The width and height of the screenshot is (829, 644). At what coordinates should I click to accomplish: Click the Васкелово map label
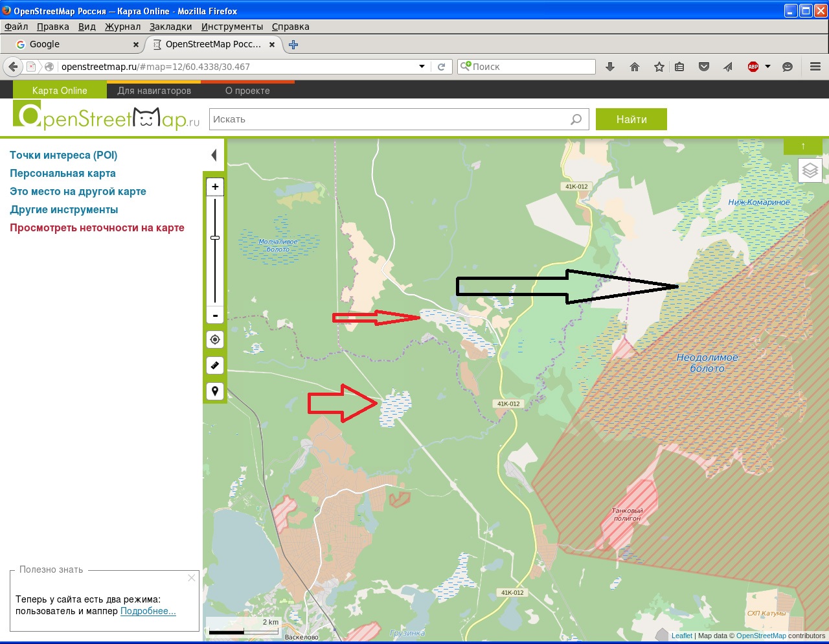click(302, 637)
